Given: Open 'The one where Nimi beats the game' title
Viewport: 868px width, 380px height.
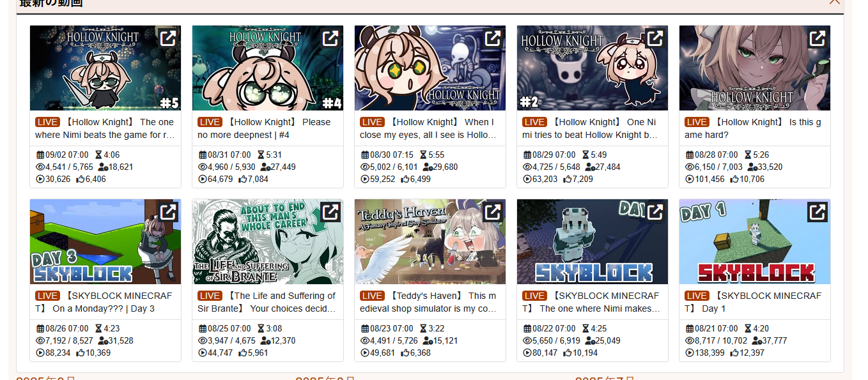Looking at the screenshot, I should coord(105,128).
